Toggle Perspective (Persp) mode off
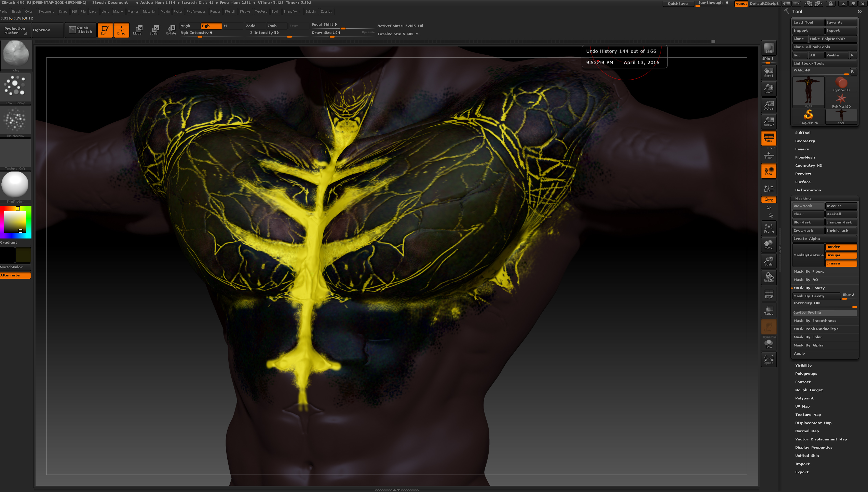The height and width of the screenshot is (492, 868). tap(769, 138)
